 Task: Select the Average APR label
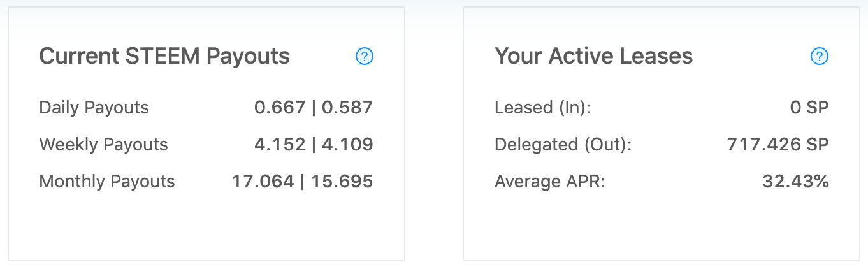point(549,182)
